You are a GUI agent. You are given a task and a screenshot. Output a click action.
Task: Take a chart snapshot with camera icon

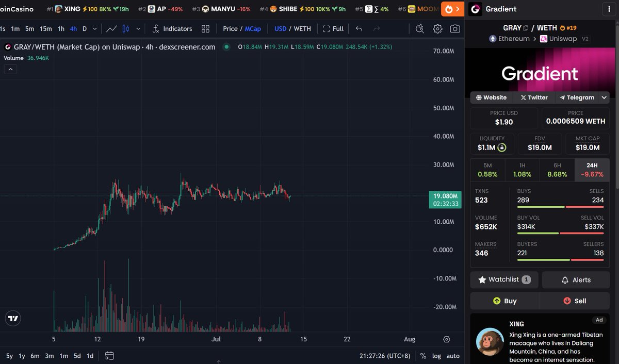click(x=454, y=29)
